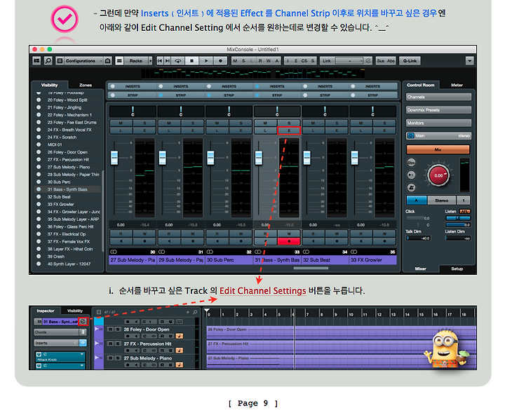Click the fader handle of 33 FX Growler
The width and height of the screenshot is (505, 420).
coord(355,158)
